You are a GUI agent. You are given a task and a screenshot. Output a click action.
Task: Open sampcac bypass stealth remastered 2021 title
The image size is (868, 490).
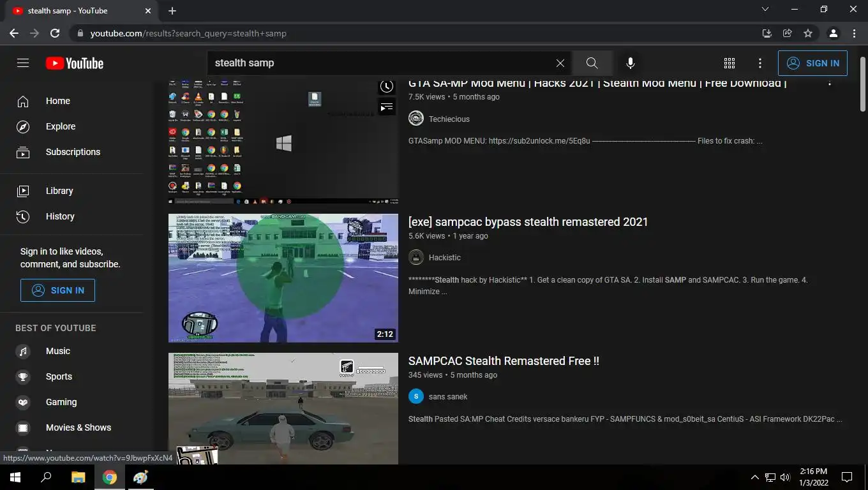(x=528, y=222)
